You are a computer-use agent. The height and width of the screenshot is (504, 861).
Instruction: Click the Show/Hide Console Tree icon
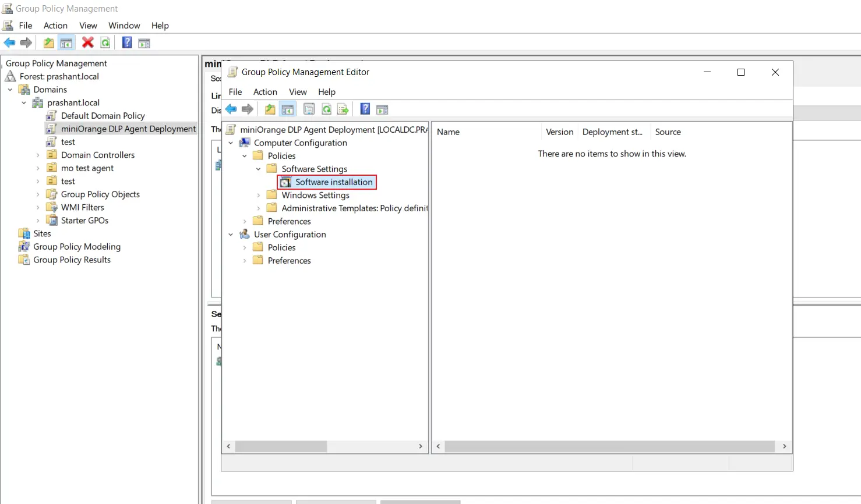(x=288, y=109)
